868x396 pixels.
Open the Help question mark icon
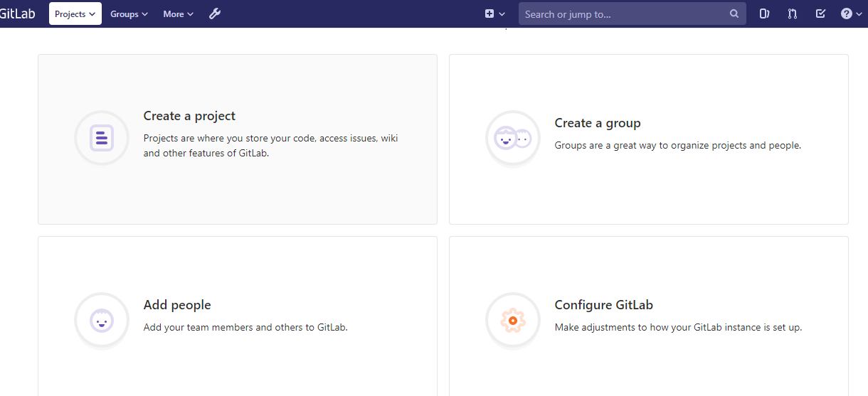(847, 14)
